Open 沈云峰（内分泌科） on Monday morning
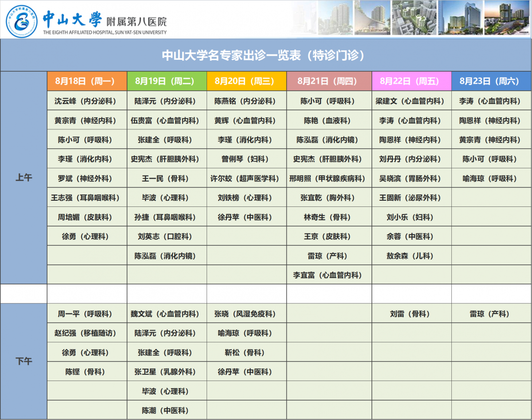This screenshot has height=420, width=532. pos(87,101)
